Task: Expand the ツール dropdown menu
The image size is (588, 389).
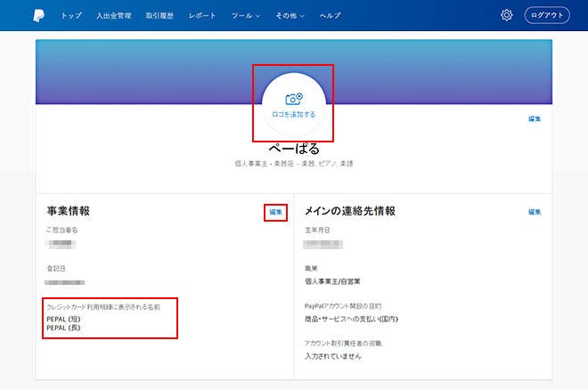Action: point(245,16)
